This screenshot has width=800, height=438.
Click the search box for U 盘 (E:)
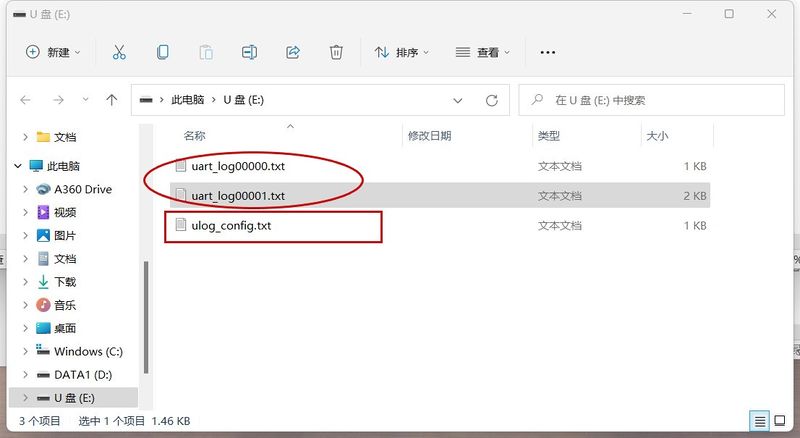(652, 100)
